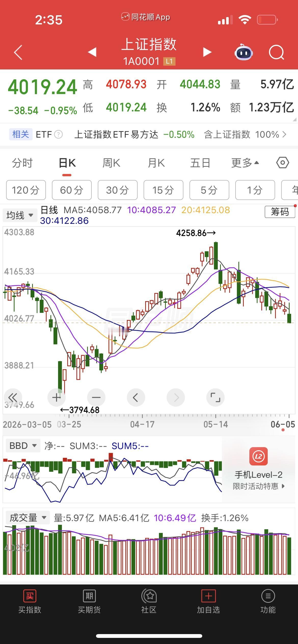The image size is (298, 644).
Task: Expand chart to fullscreen icon
Action: pyautogui.click(x=215, y=397)
